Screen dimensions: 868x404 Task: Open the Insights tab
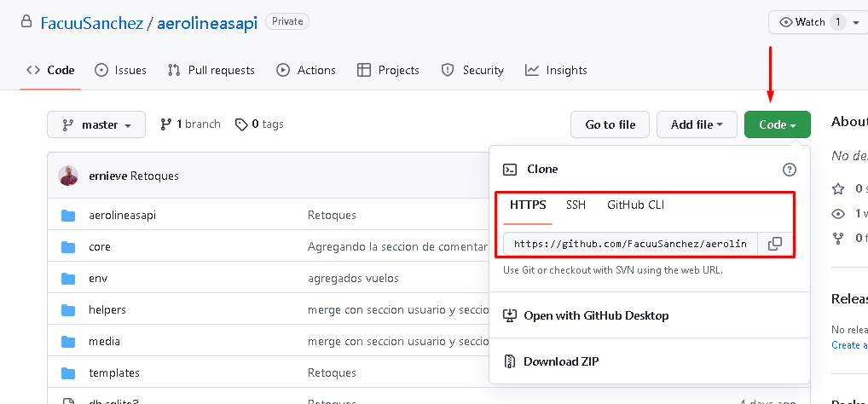[x=556, y=70]
